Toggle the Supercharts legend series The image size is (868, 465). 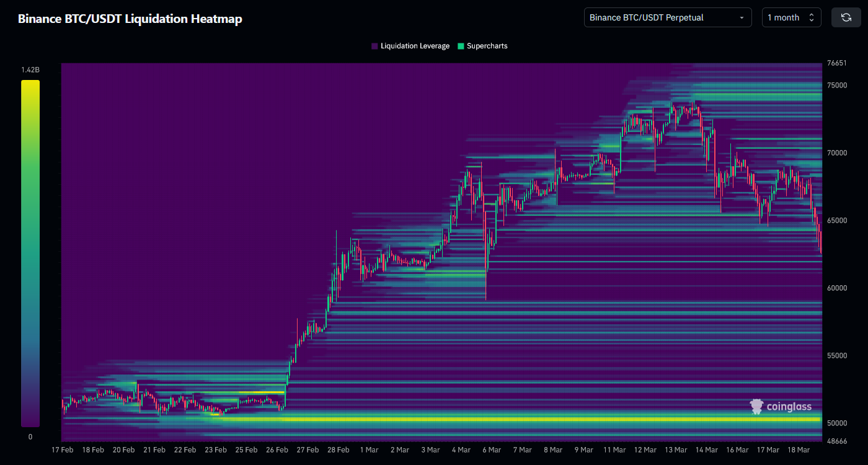482,46
